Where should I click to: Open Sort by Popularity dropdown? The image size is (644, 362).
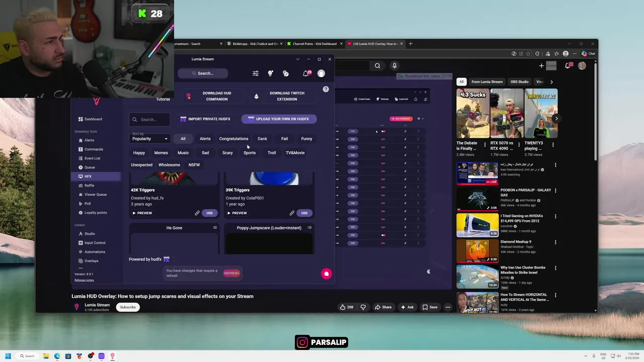click(x=150, y=139)
